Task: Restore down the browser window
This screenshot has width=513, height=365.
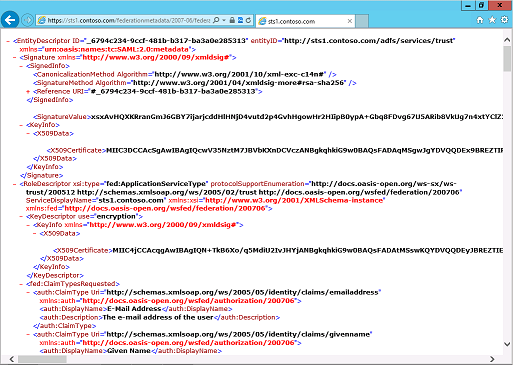Action: point(481,6)
